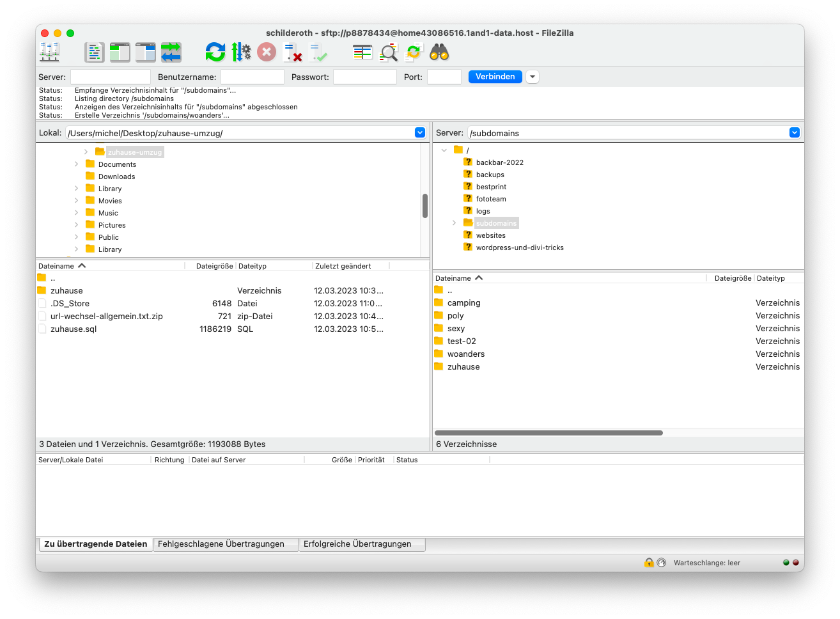
Task: Open the directory comparison icon
Action: click(x=362, y=52)
